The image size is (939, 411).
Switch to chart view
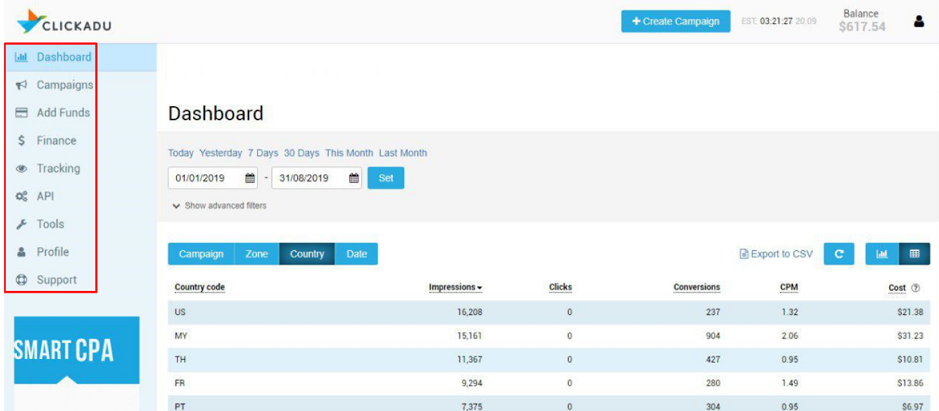[x=882, y=254]
